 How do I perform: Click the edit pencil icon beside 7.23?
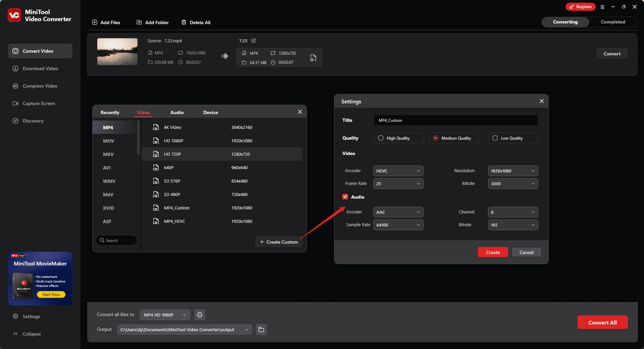[254, 41]
